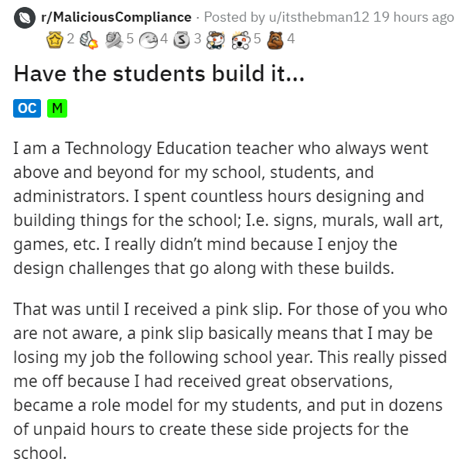Click the count beside the gold star award
Viewport: 464px width, 476px height.
(70, 37)
